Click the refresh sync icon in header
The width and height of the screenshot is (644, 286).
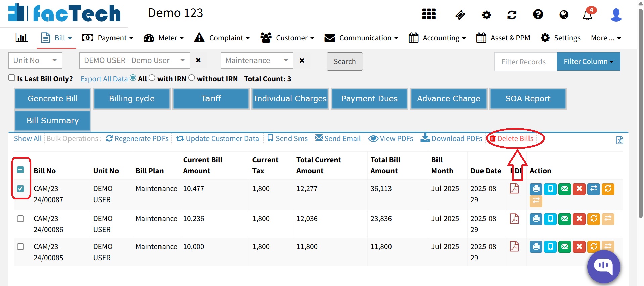coord(512,15)
